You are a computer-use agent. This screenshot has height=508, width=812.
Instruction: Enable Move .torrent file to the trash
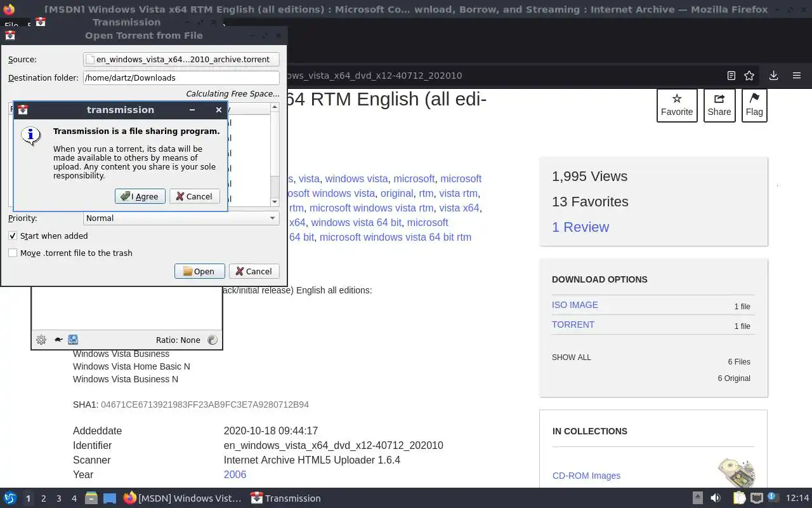(13, 253)
